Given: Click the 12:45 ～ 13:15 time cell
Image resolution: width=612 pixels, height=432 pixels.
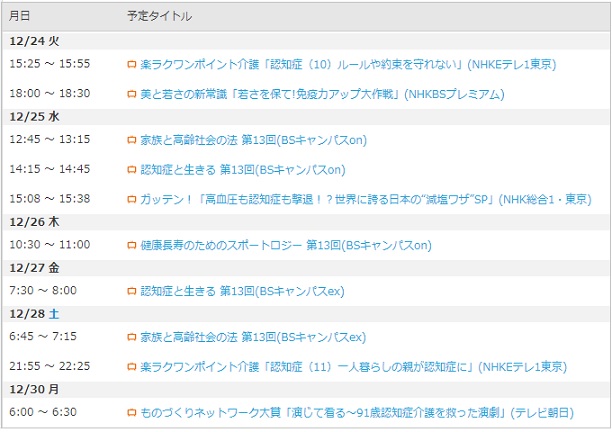Looking at the screenshot, I should coord(50,139).
